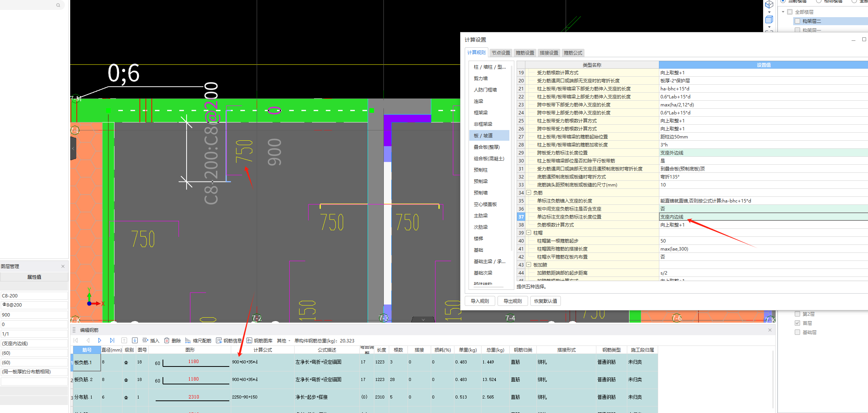Open 钢筋图库 rebar shape library
This screenshot has height=413, width=868.
point(259,341)
